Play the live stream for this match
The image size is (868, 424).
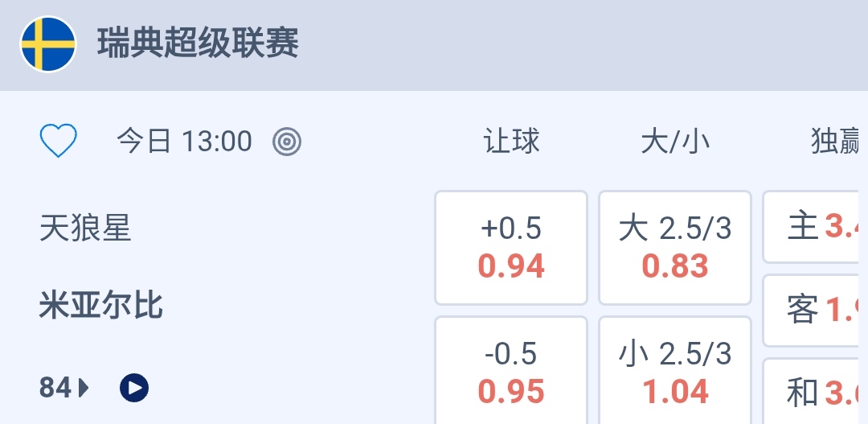coord(134,389)
